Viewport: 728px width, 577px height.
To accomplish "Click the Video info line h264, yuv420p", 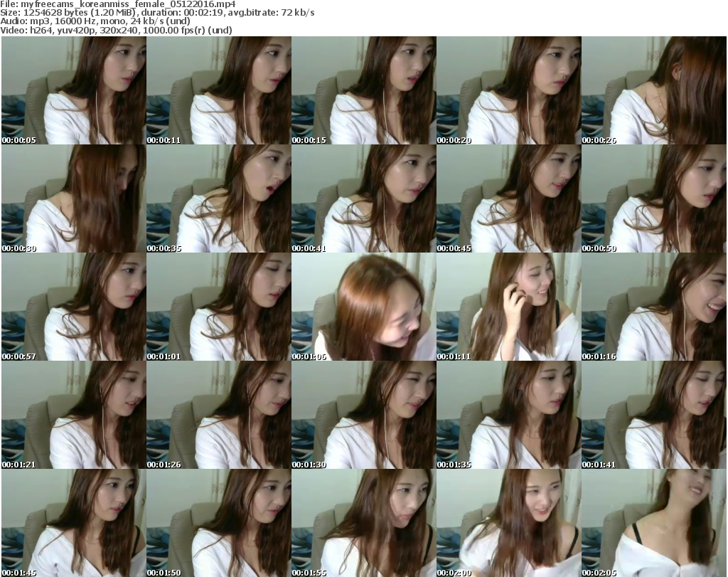I will coord(116,30).
